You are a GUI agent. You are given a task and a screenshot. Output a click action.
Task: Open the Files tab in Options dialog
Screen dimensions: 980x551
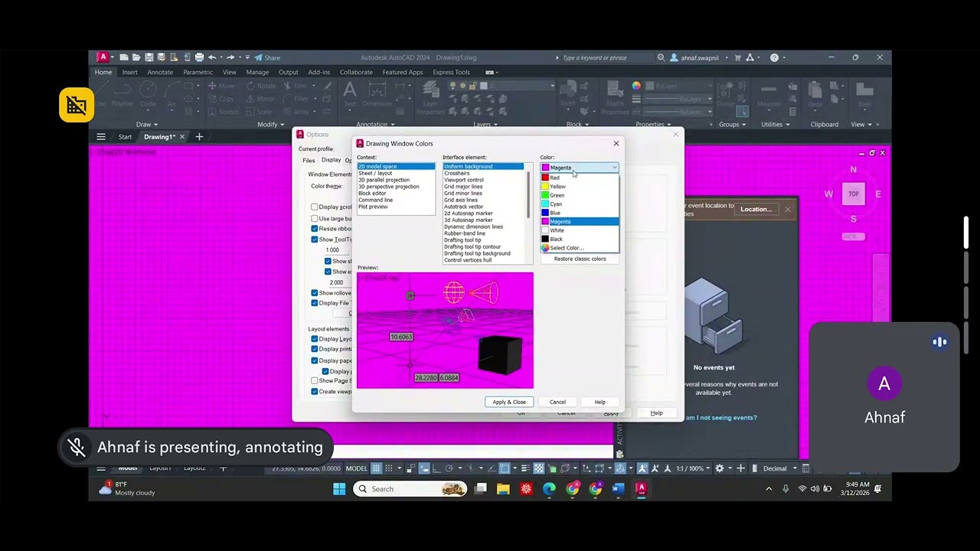coord(309,161)
